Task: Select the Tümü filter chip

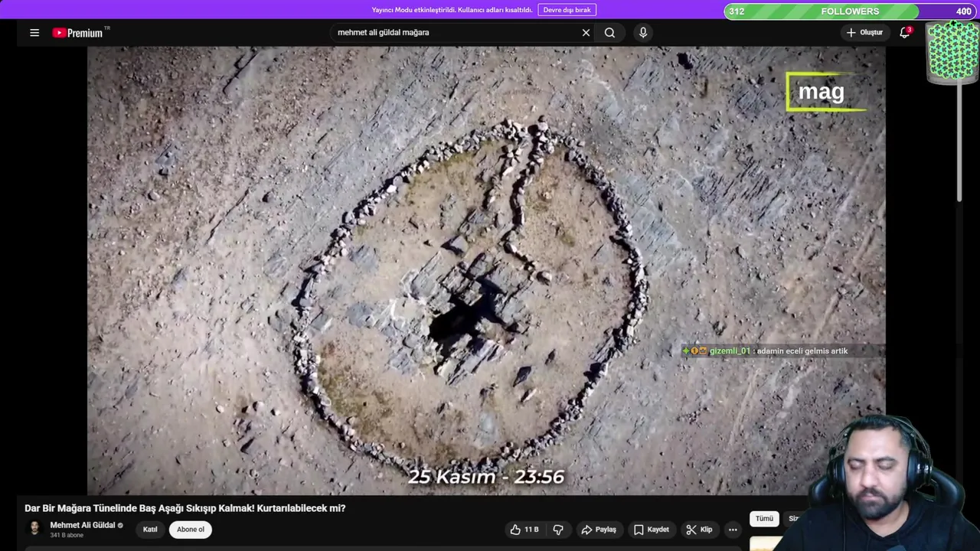Action: click(x=764, y=519)
